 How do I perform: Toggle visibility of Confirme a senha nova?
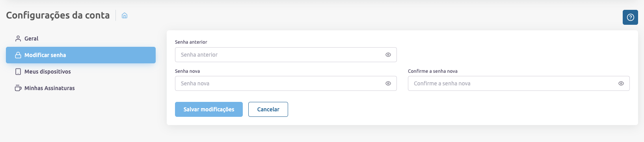(x=621, y=83)
